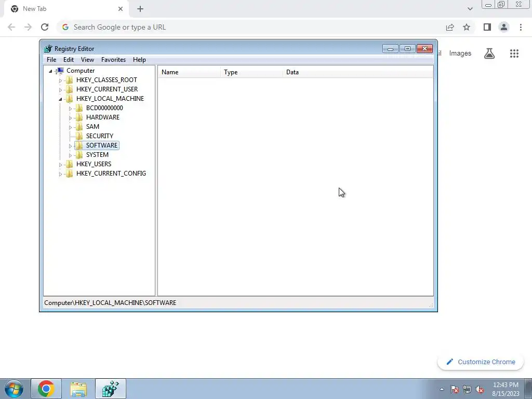
Task: Expand the SOFTWARE subkey
Action: click(x=70, y=146)
